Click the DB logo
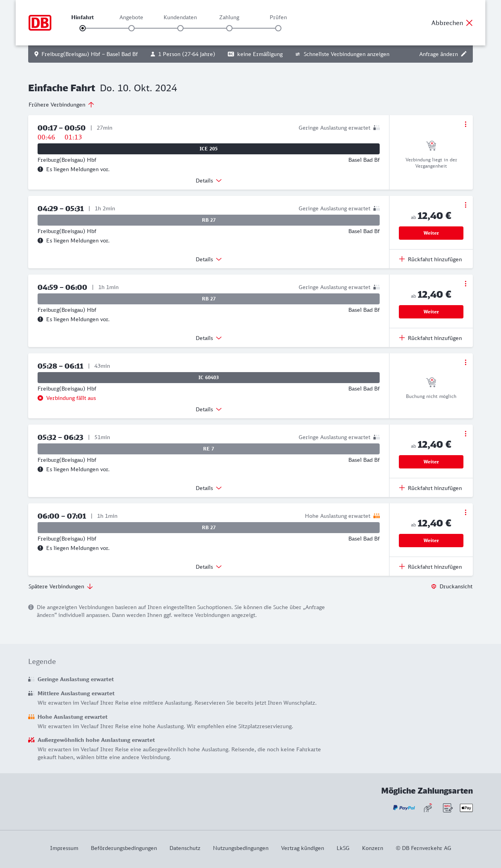 click(x=40, y=23)
